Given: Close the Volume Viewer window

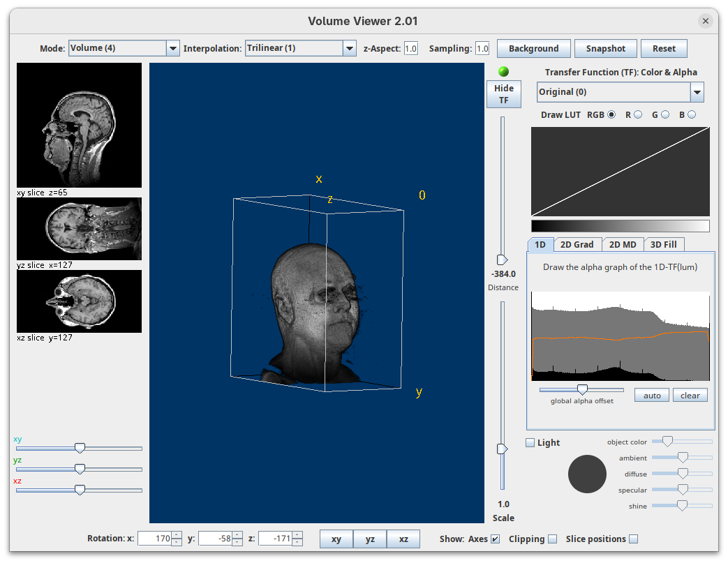Looking at the screenshot, I should click(x=706, y=21).
